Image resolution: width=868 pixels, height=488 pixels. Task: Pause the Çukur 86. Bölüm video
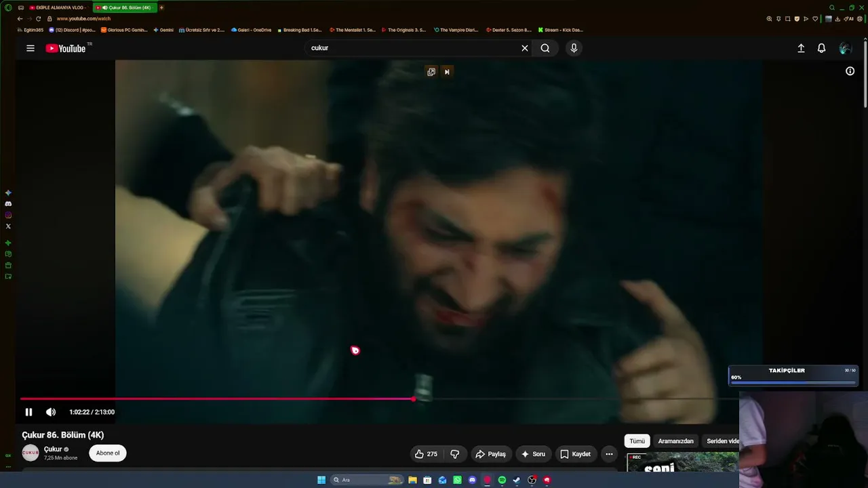pos(28,412)
